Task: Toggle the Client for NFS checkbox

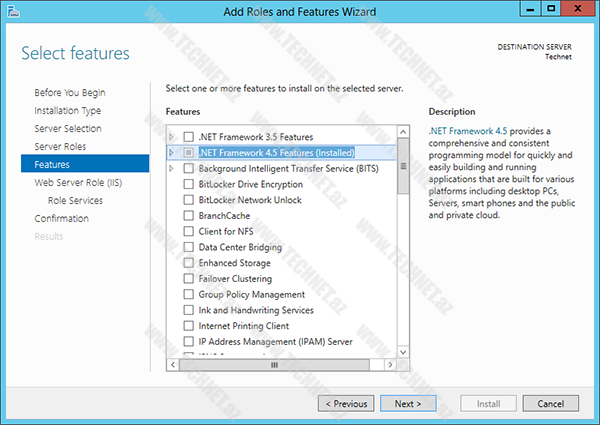Action: coord(188,232)
